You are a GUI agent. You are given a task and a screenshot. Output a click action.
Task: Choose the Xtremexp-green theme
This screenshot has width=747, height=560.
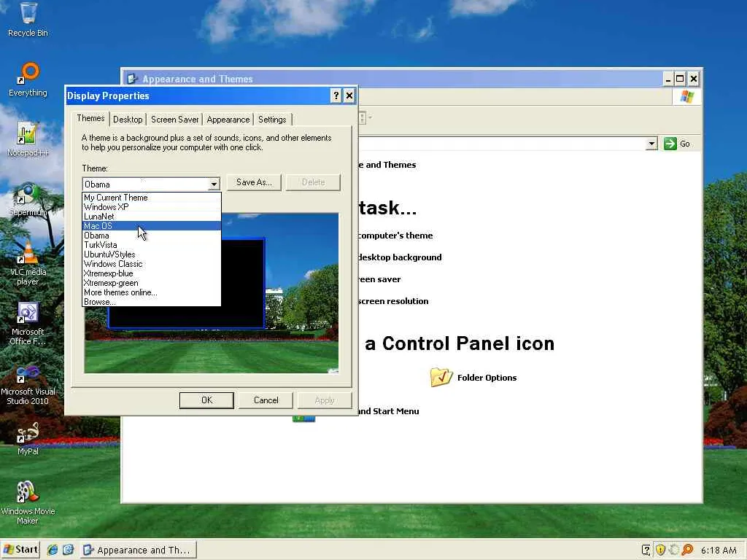tap(152, 283)
